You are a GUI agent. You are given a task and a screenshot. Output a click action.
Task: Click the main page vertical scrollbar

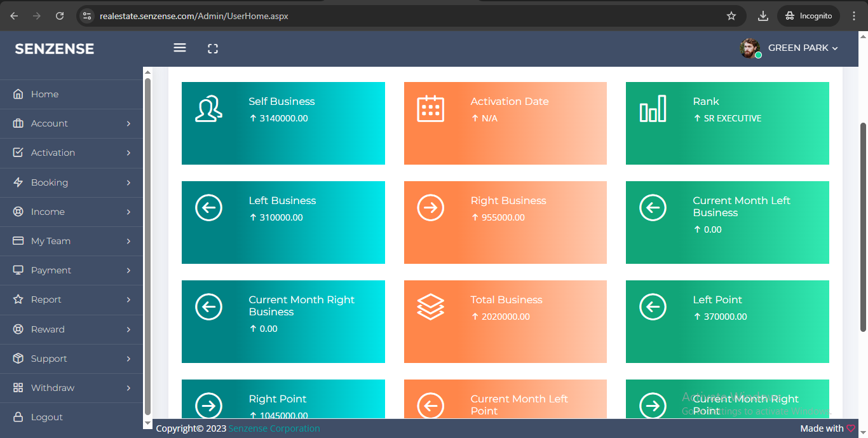pyautogui.click(x=863, y=226)
